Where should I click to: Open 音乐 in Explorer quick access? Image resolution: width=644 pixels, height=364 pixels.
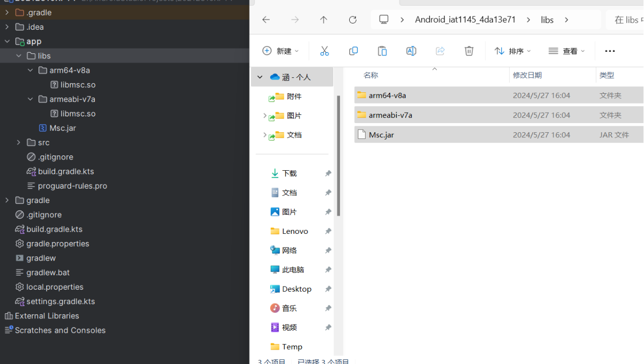coord(289,308)
